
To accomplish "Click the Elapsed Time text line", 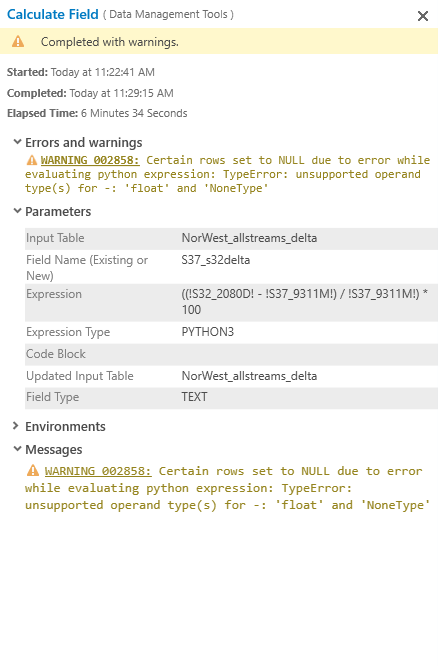I will tap(97, 113).
